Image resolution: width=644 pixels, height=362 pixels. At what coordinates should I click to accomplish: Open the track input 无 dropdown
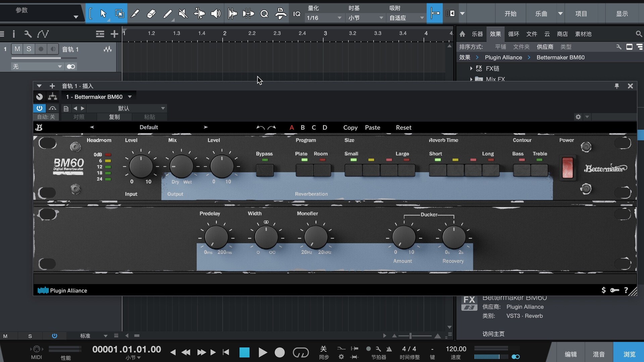pos(37,66)
